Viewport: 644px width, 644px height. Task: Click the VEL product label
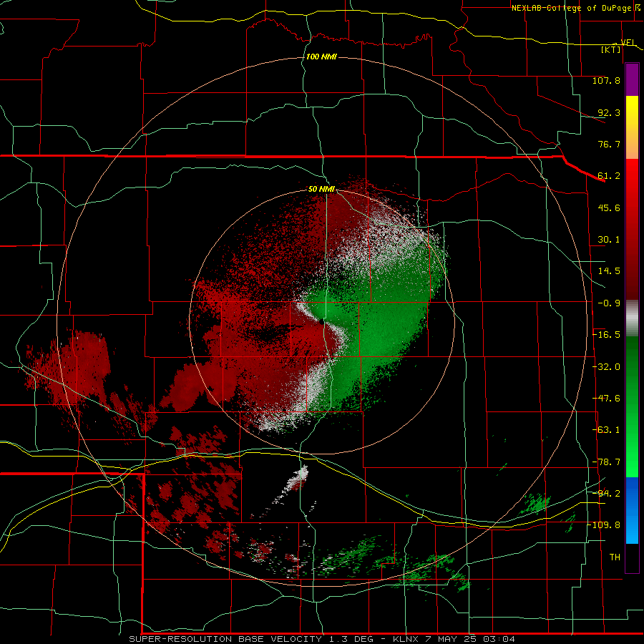point(628,42)
